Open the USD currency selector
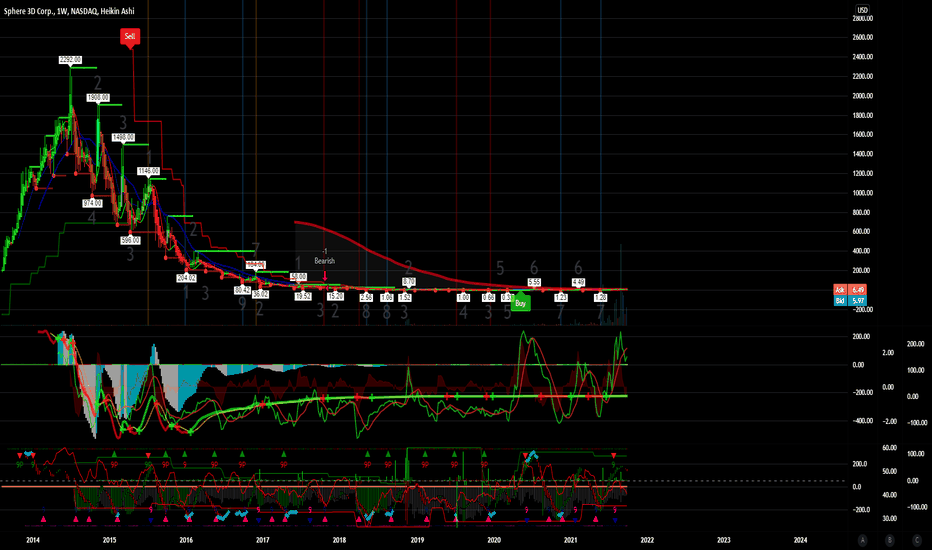 pyautogui.click(x=862, y=10)
